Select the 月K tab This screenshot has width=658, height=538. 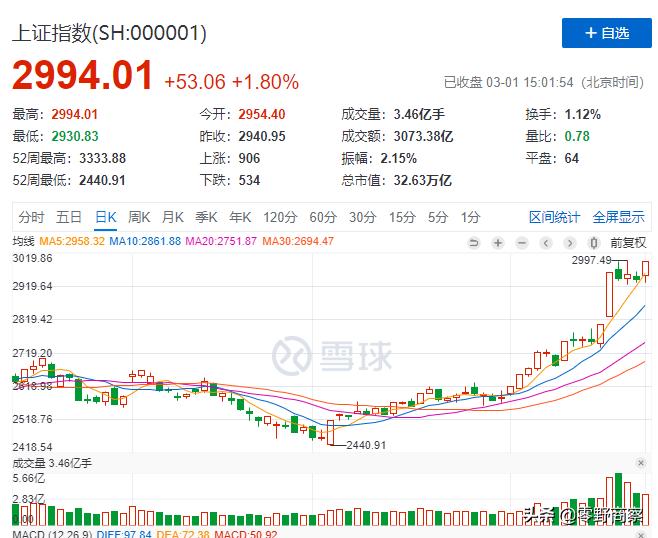pos(172,217)
